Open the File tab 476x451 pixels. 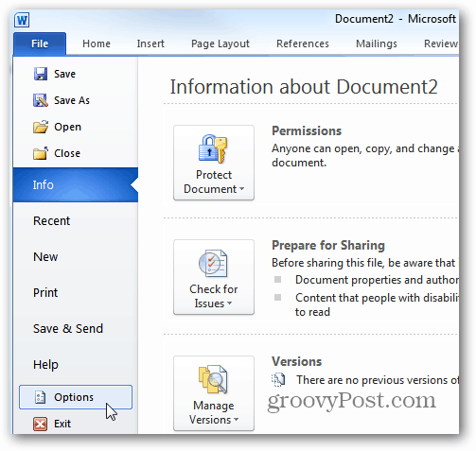[40, 43]
